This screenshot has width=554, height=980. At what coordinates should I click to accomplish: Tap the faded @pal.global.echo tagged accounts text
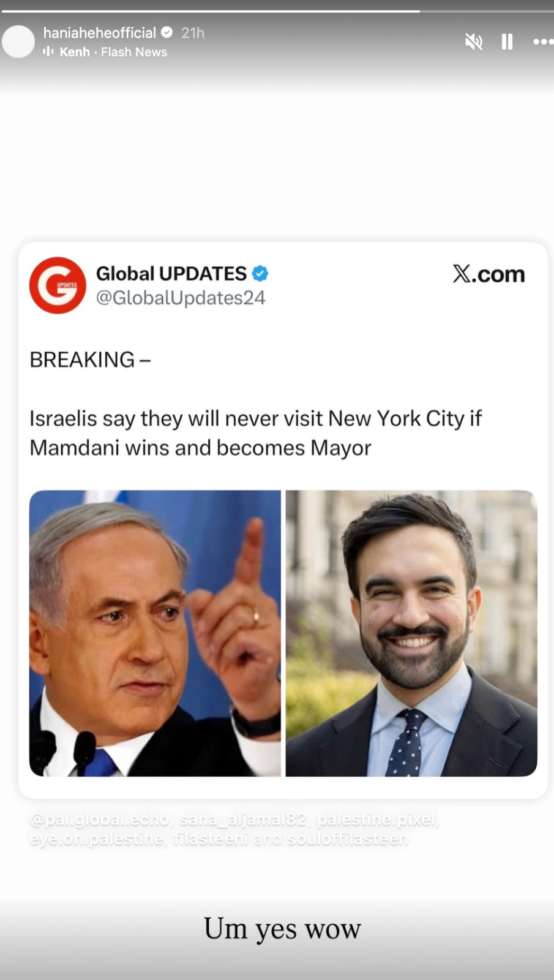234,829
